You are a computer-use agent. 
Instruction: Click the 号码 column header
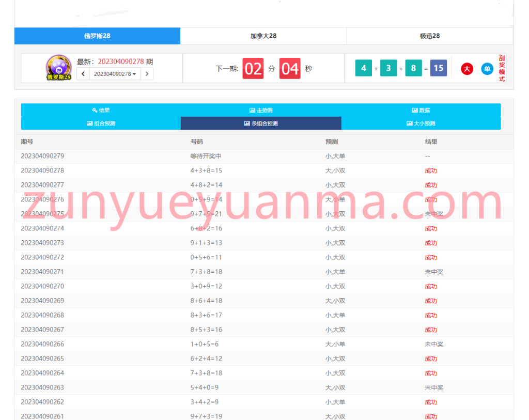tap(197, 142)
